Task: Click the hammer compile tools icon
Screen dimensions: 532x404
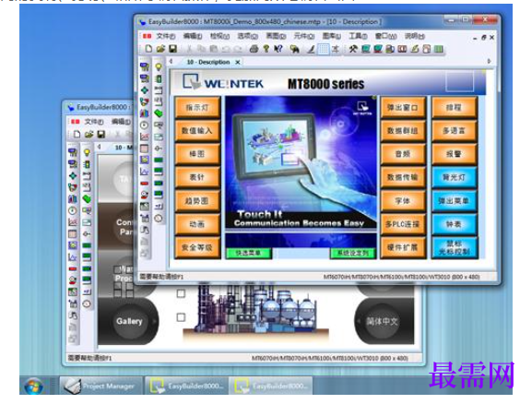Action: coord(353,49)
